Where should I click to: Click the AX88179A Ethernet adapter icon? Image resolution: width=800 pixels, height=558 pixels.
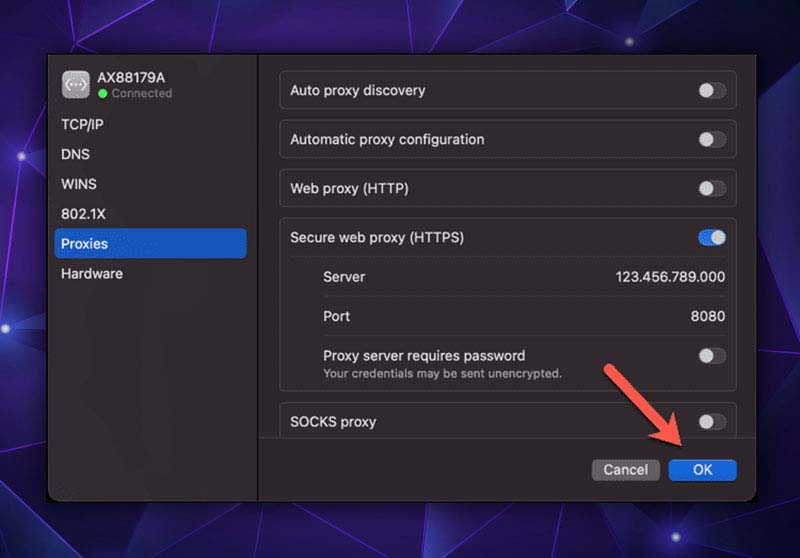tap(76, 85)
